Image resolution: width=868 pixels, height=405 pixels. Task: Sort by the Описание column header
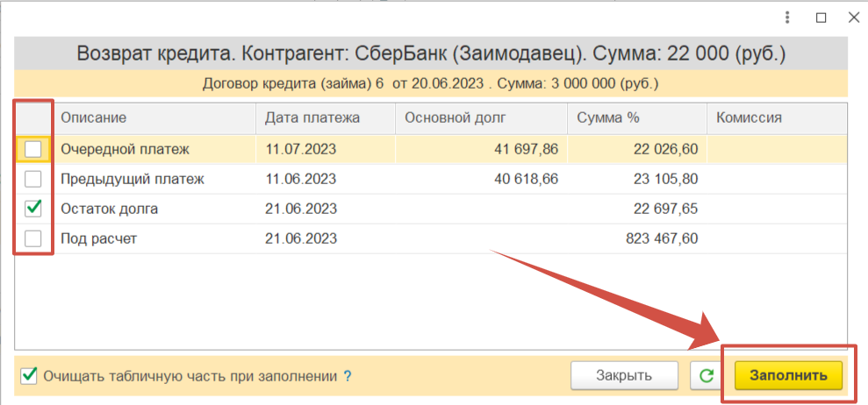pos(94,117)
